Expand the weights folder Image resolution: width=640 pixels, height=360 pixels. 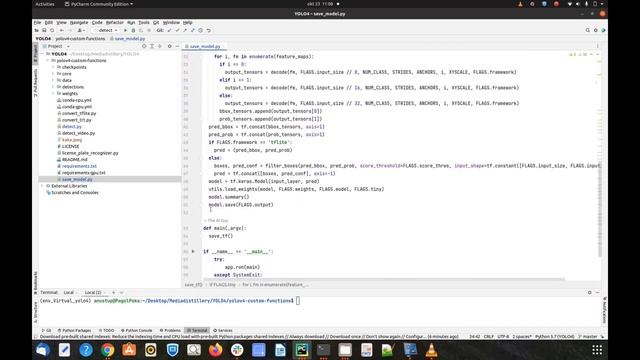(x=53, y=93)
